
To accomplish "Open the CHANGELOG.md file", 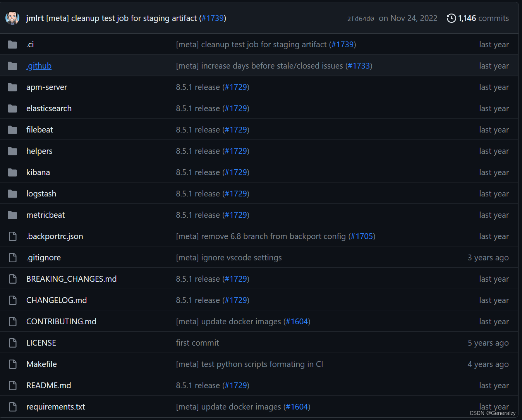I will pyautogui.click(x=57, y=300).
